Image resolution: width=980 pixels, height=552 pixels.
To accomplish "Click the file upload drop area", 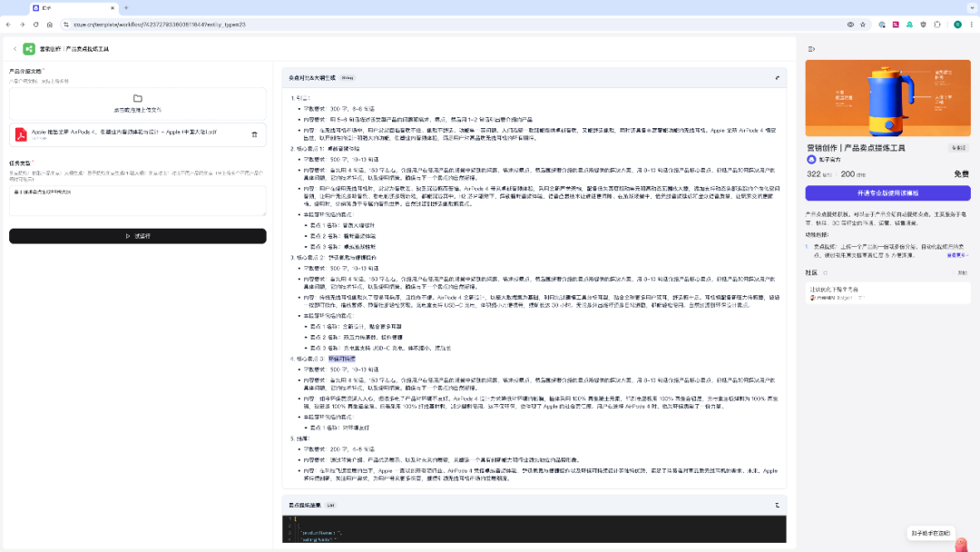I will [138, 103].
